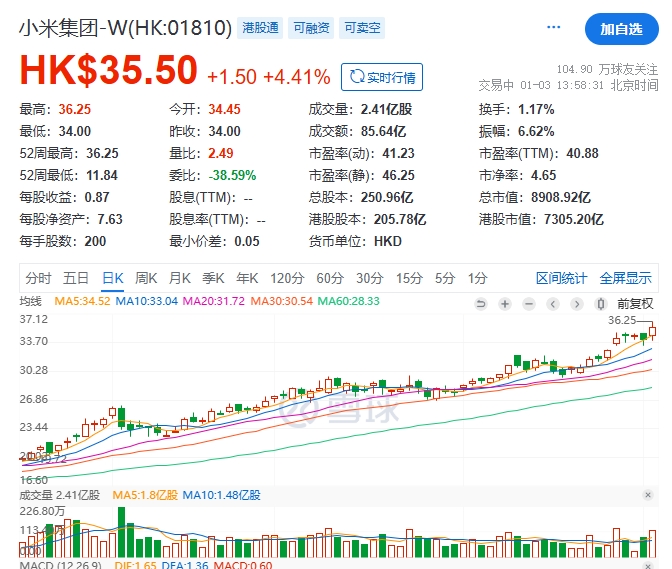Open 区间统计 range statistics
This screenshot has height=569, width=672.
tap(561, 279)
